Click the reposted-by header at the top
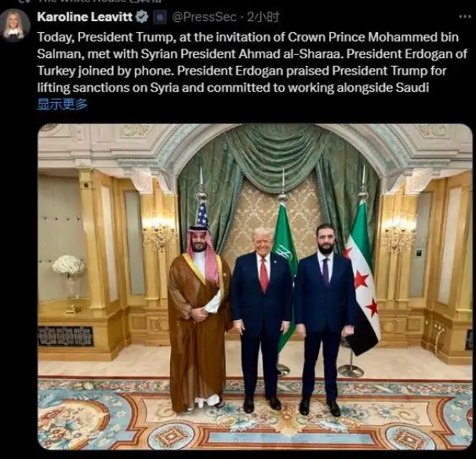 [99, 1]
